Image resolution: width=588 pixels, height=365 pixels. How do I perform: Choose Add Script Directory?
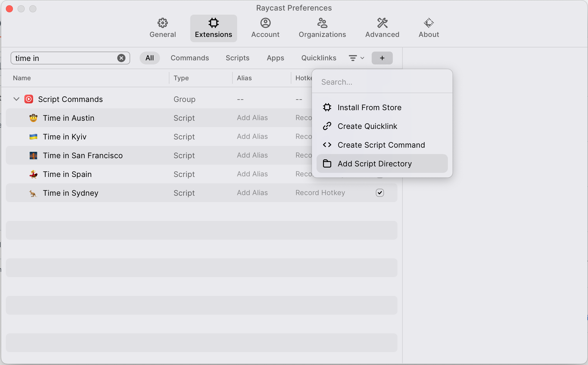tap(375, 164)
